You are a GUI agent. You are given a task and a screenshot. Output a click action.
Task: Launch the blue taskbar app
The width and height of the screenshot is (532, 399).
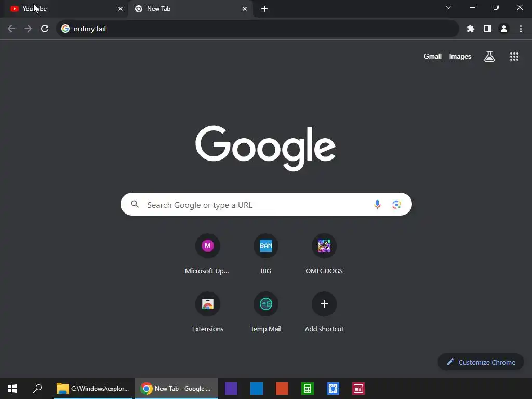click(x=257, y=389)
